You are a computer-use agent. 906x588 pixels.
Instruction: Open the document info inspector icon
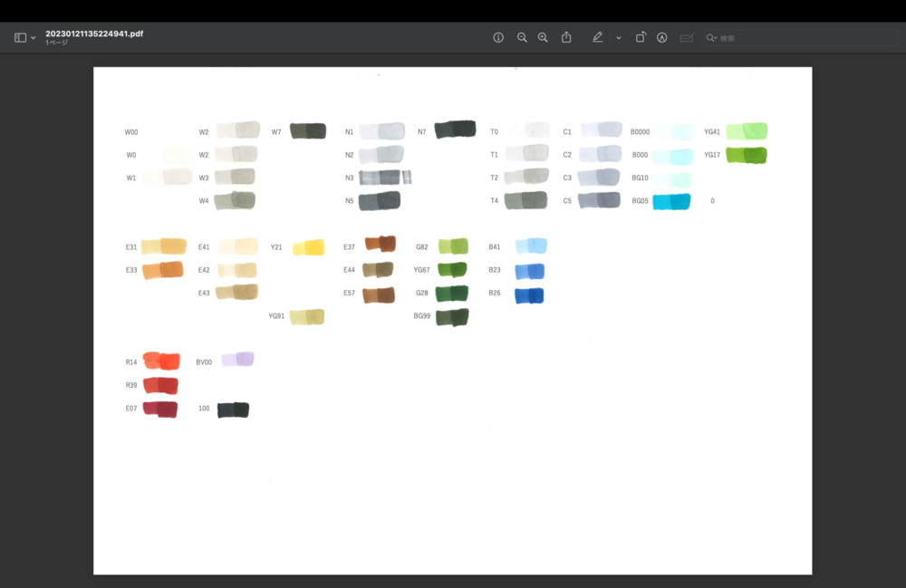498,37
